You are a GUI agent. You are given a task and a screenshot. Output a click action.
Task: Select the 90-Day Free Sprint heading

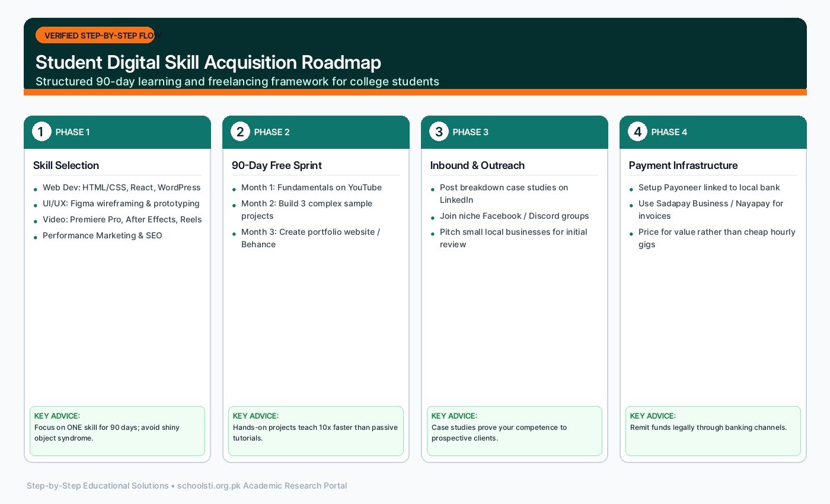click(x=277, y=165)
